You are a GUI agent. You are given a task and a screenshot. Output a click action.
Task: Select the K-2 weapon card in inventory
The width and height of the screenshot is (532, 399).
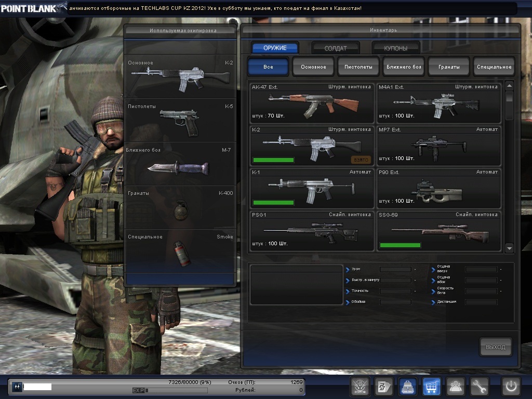[x=312, y=146]
